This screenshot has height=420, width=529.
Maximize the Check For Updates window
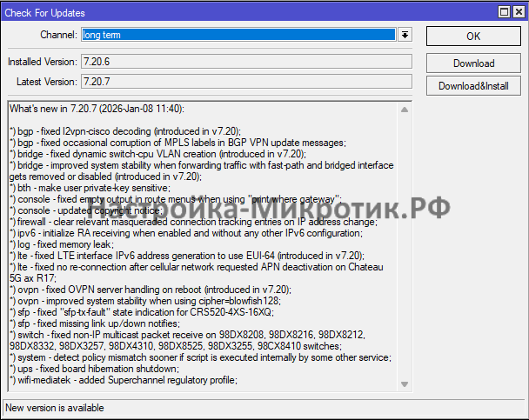pyautogui.click(x=504, y=12)
